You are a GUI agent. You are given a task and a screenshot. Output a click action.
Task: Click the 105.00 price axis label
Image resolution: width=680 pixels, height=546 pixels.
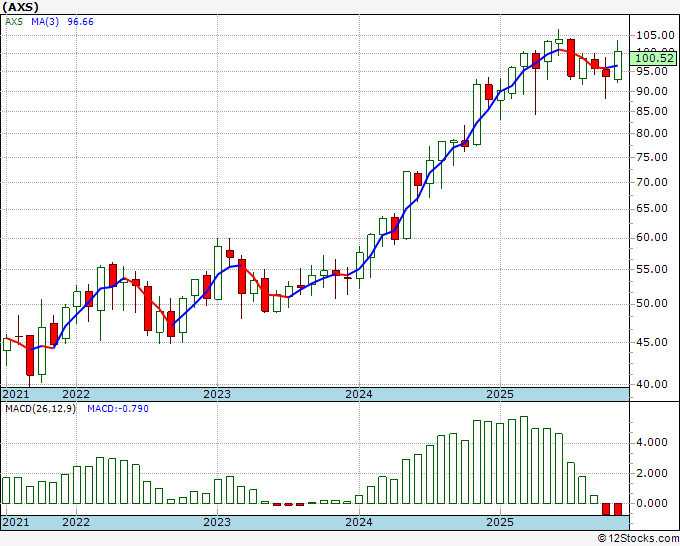point(655,36)
